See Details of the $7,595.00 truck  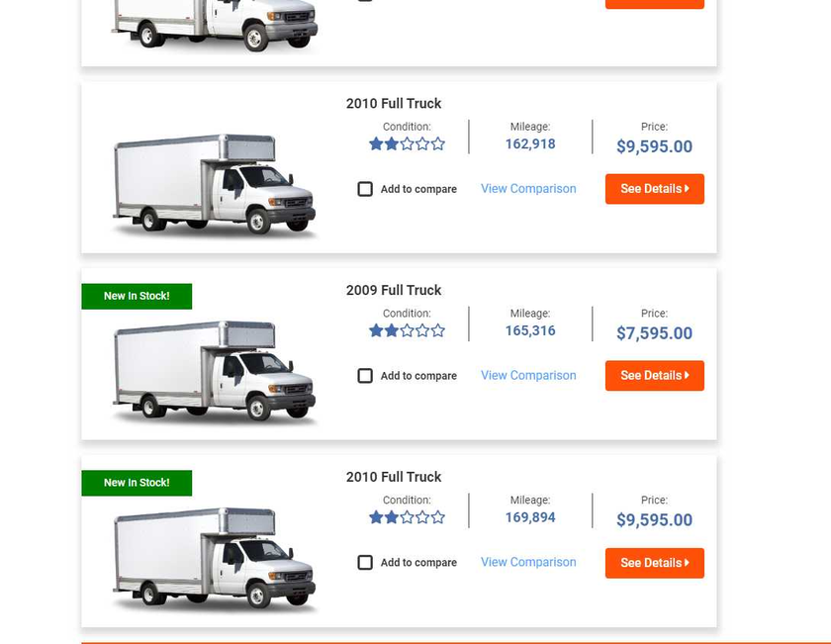[655, 376]
